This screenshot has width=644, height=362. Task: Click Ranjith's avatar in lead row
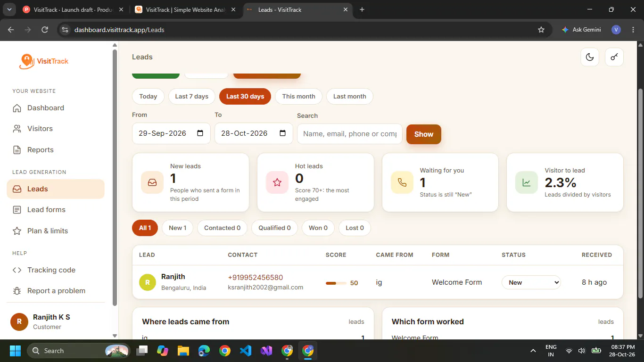(x=148, y=282)
